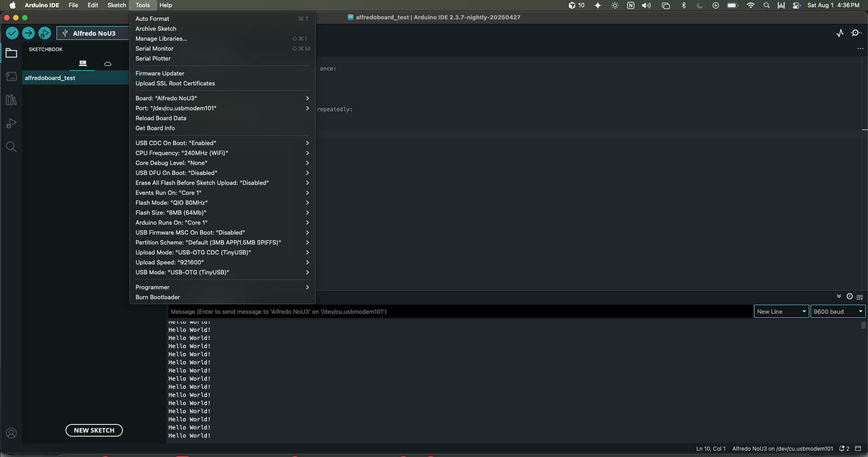Screen dimensions: 868x457
Task: Toggle autoscroll in serial monitor panel
Action: pyautogui.click(x=839, y=297)
